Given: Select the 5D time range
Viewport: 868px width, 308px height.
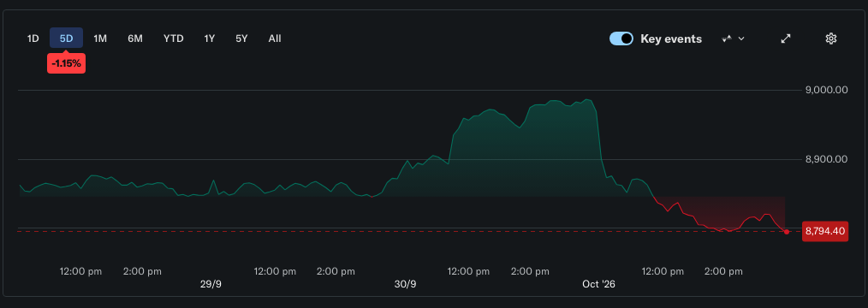Looking at the screenshot, I should click(67, 38).
